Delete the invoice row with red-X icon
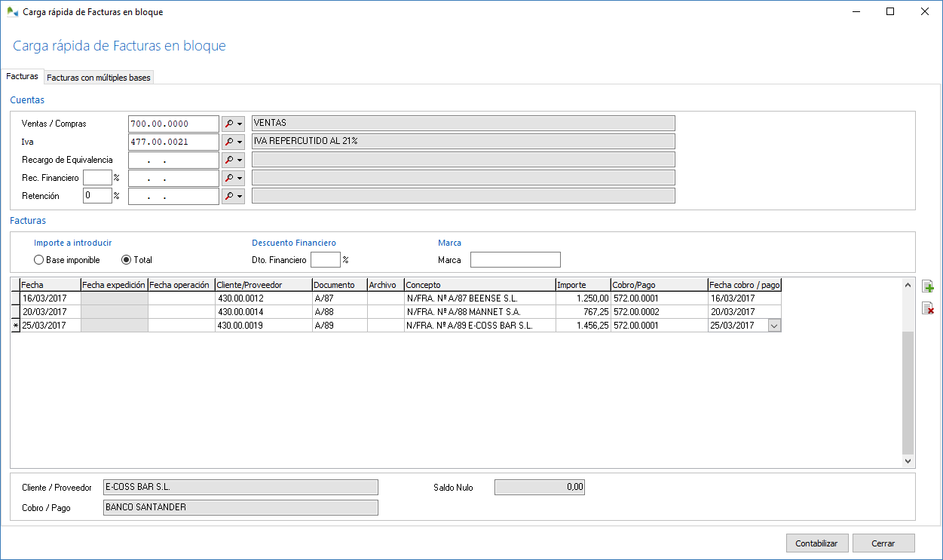Image resolution: width=943 pixels, height=560 pixels. click(x=928, y=308)
